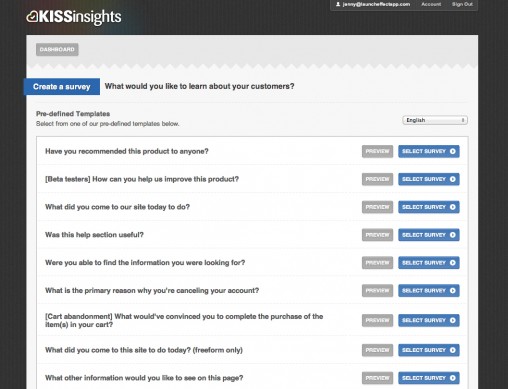Select the Cart abandonment survey
The height and width of the screenshot is (389, 508).
(x=429, y=320)
